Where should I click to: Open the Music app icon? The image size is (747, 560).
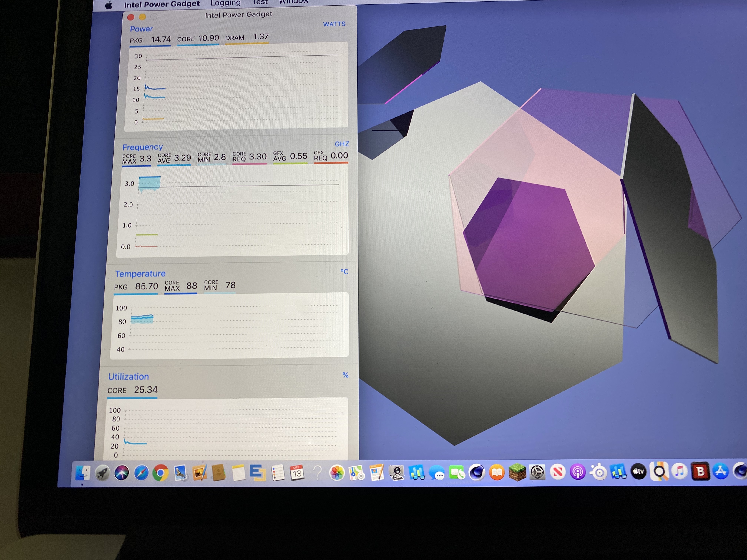[x=679, y=471]
